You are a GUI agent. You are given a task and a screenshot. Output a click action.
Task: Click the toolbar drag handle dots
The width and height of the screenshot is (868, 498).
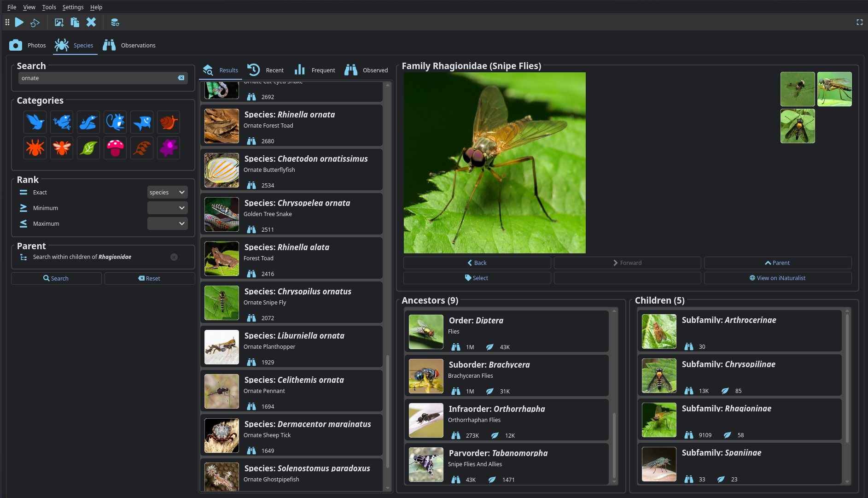tap(7, 22)
